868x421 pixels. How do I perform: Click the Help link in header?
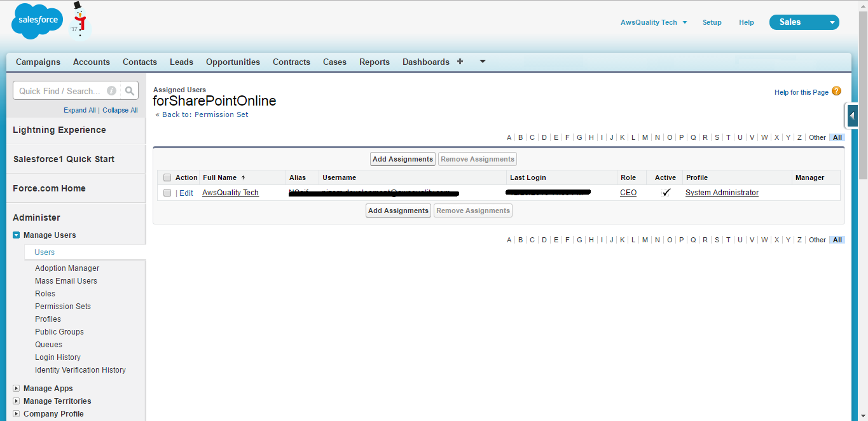click(x=747, y=22)
